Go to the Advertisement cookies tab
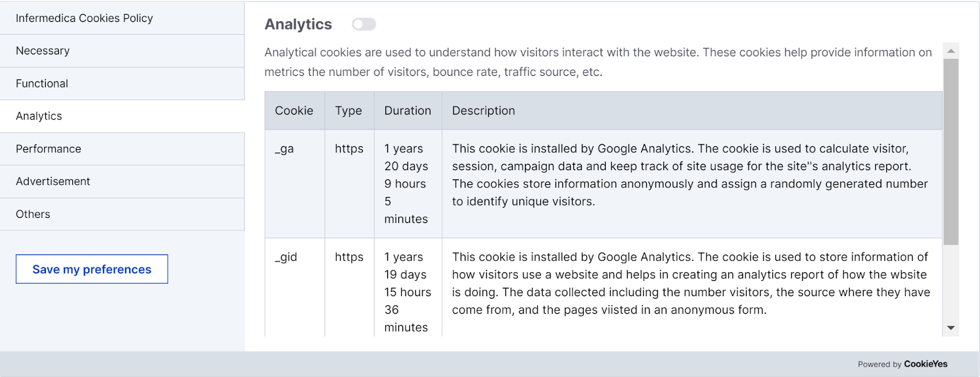Screen dimensions: 980x377 53,181
